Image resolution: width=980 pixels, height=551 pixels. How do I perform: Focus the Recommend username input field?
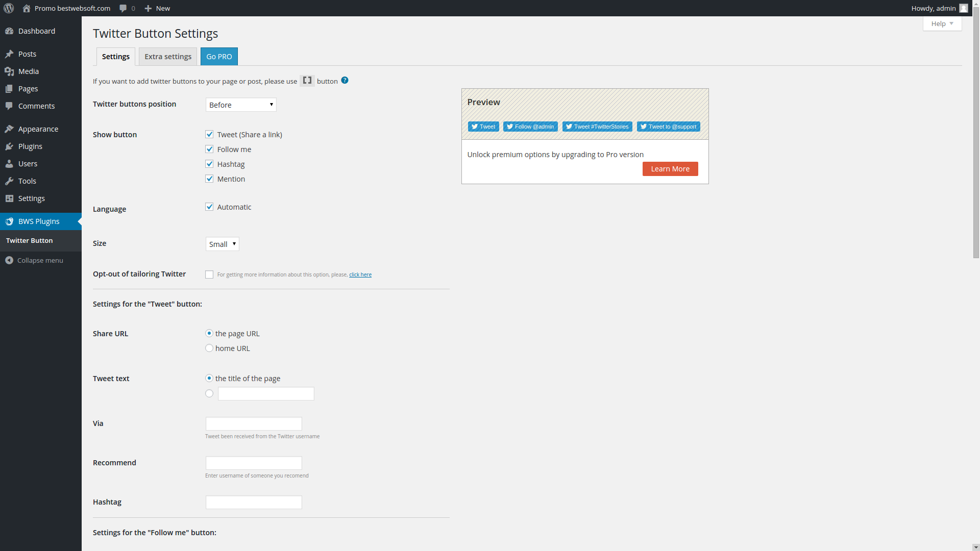(x=254, y=463)
